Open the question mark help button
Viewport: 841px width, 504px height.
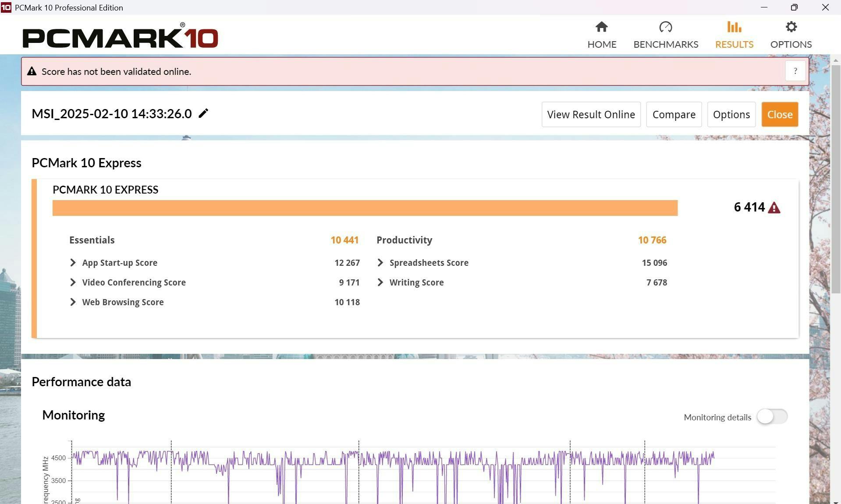coord(795,71)
